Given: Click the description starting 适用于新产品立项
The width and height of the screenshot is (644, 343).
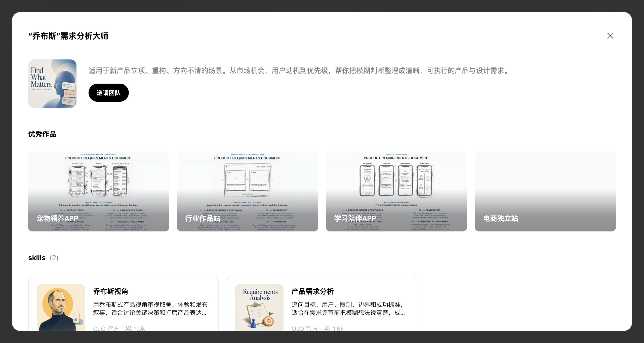Looking at the screenshot, I should [x=299, y=71].
